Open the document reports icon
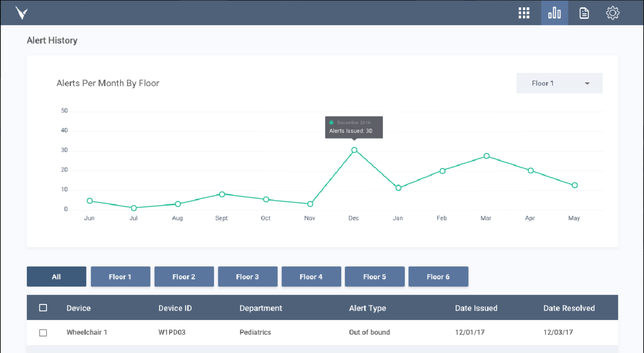644x353 pixels. (584, 13)
